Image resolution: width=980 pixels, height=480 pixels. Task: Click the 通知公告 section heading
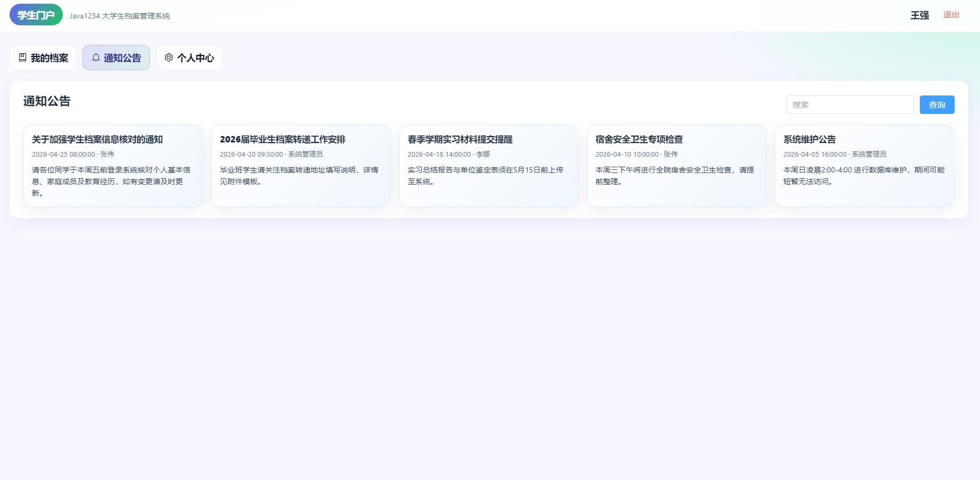pos(47,101)
